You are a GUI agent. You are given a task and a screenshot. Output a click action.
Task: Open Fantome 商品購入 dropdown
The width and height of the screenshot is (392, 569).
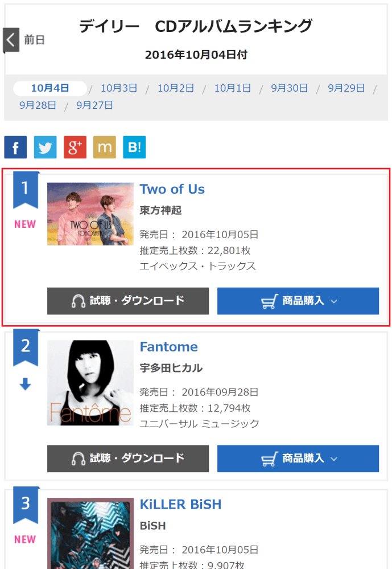[298, 459]
